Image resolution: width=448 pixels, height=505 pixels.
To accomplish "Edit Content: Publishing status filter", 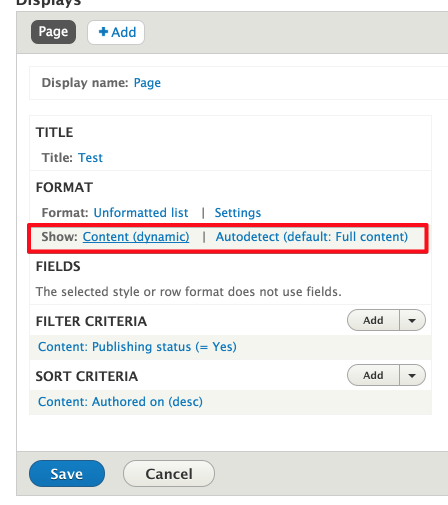I will pyautogui.click(x=137, y=347).
